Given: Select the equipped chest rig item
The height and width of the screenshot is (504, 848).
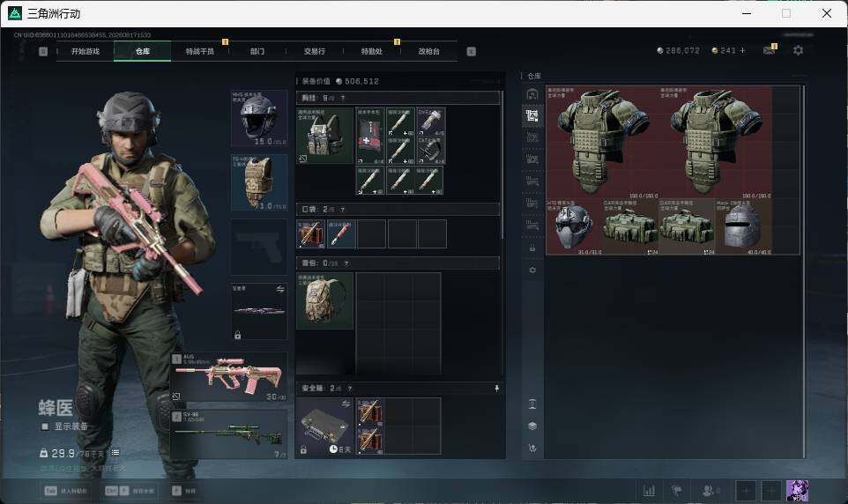Looking at the screenshot, I should coord(325,135).
